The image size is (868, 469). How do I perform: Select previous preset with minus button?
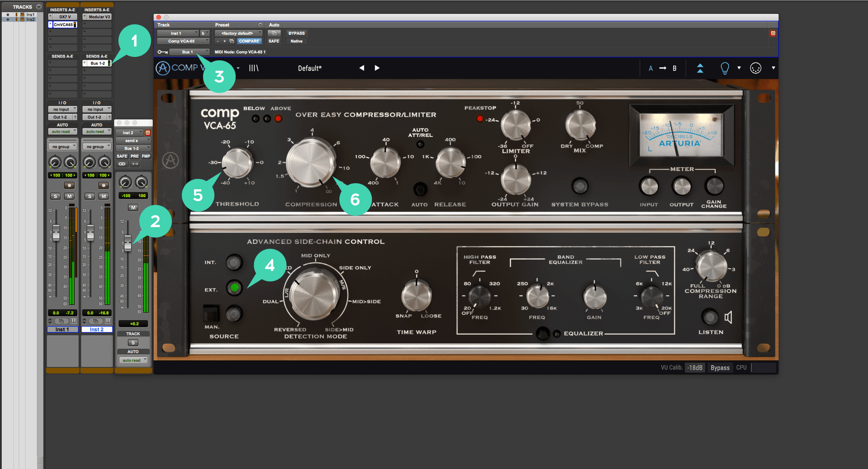click(217, 41)
